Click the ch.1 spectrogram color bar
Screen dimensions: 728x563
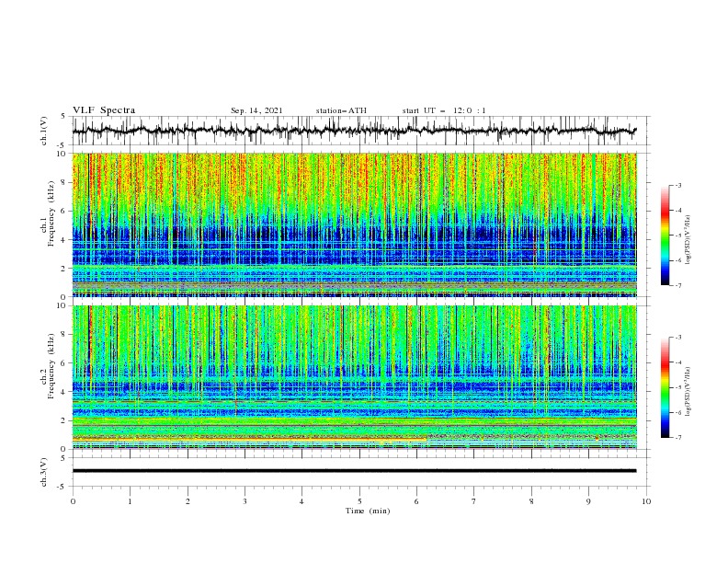coord(665,236)
